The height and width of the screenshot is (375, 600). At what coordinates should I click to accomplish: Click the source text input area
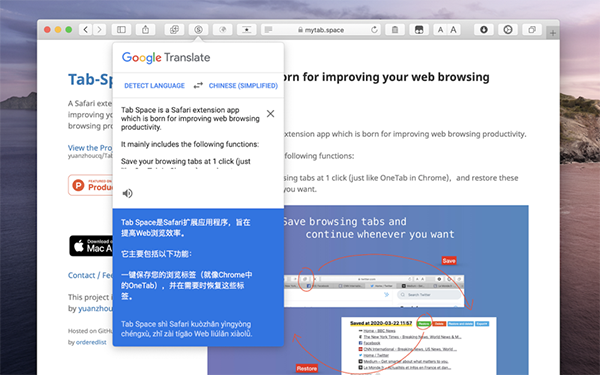[190, 136]
